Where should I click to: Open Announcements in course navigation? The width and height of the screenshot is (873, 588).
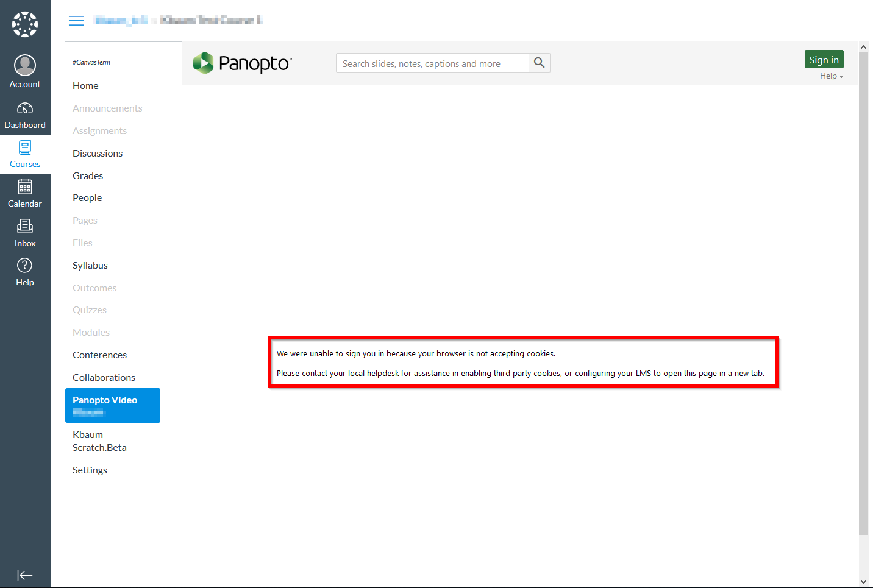point(107,108)
